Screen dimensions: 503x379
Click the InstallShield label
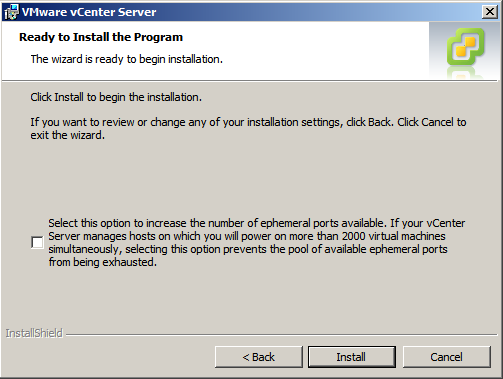point(34,333)
